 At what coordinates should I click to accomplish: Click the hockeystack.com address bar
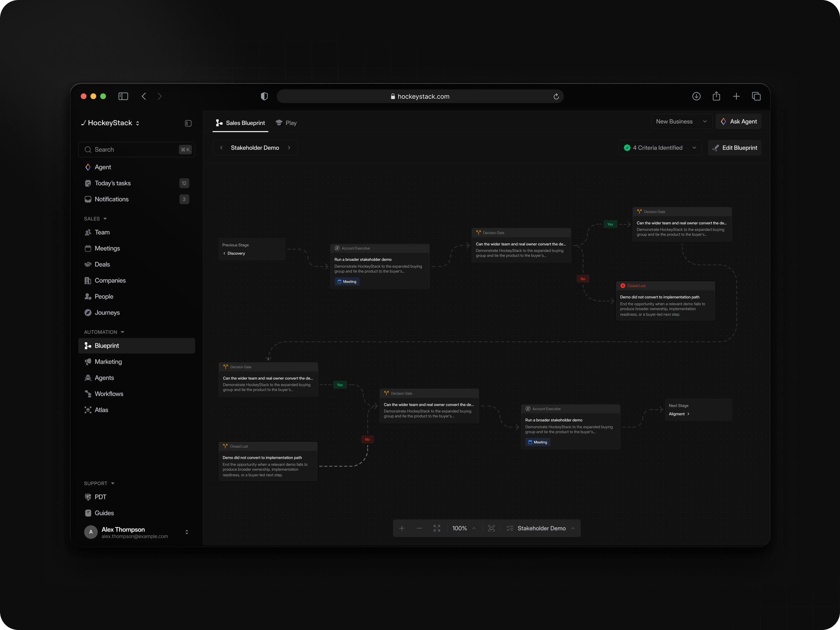point(420,97)
